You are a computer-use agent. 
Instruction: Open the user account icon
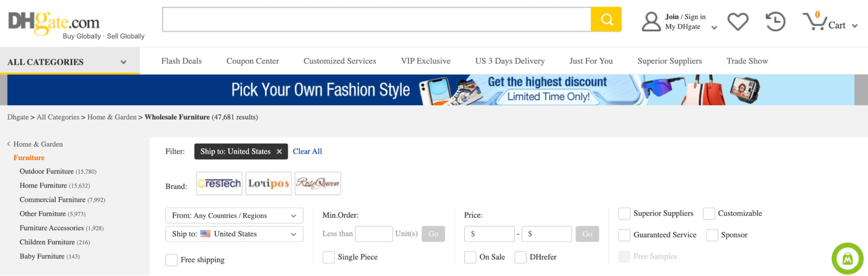click(x=650, y=20)
